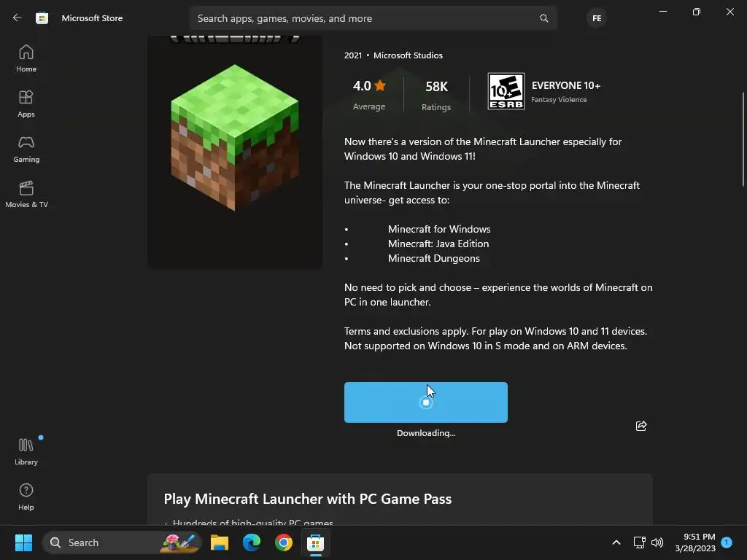Click the magnifier search icon in the search box
Viewport: 747px width, 560px height.
point(543,18)
